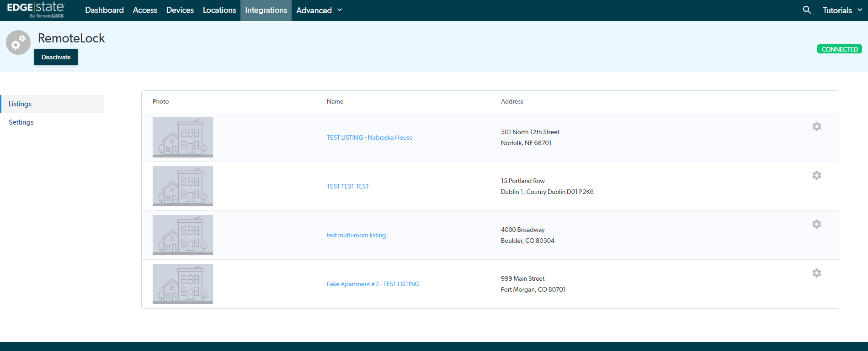The width and height of the screenshot is (868, 351).
Task: Open TEST LISTING - Nebraska House link
Action: click(x=369, y=137)
